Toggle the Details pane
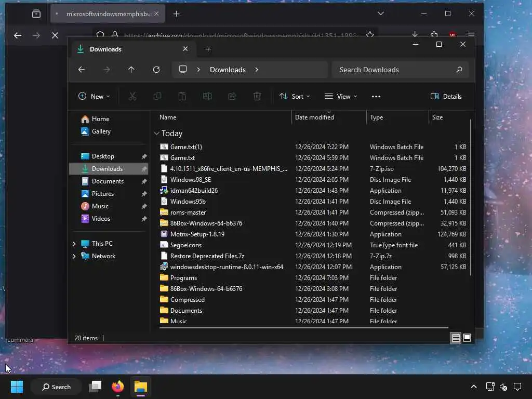The image size is (532, 399). [x=446, y=96]
